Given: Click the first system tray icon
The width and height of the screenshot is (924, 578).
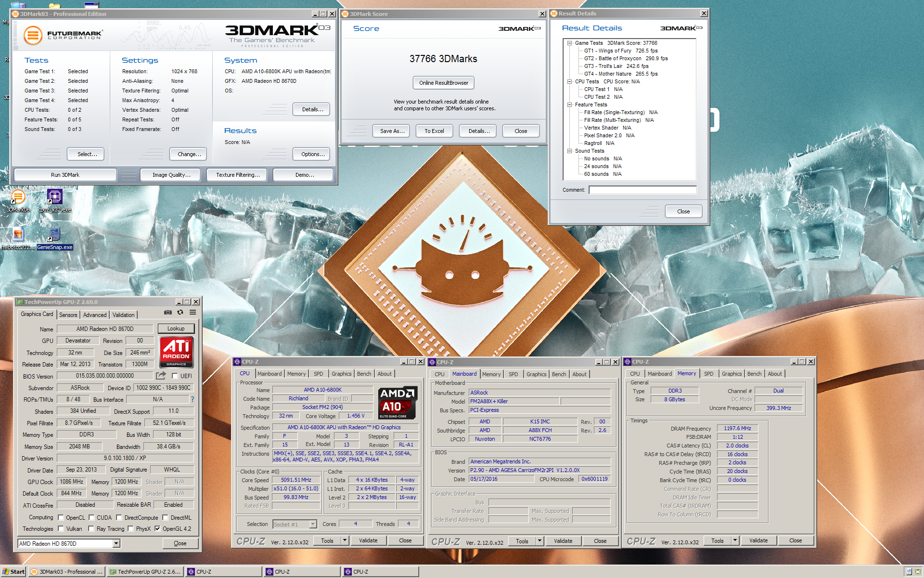Looking at the screenshot, I should point(909,572).
